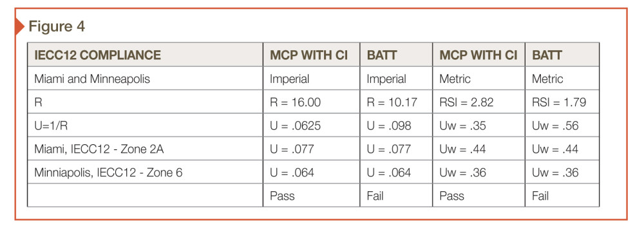Select the R = 10.17 value

coord(392,102)
